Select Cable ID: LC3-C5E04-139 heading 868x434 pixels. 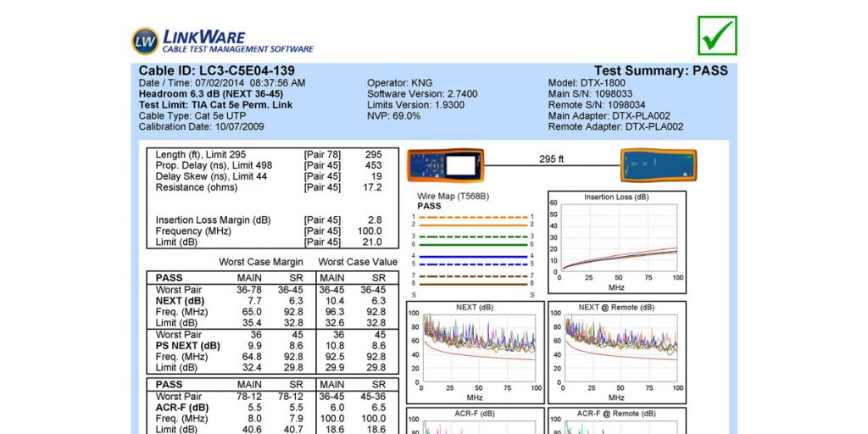coord(216,71)
